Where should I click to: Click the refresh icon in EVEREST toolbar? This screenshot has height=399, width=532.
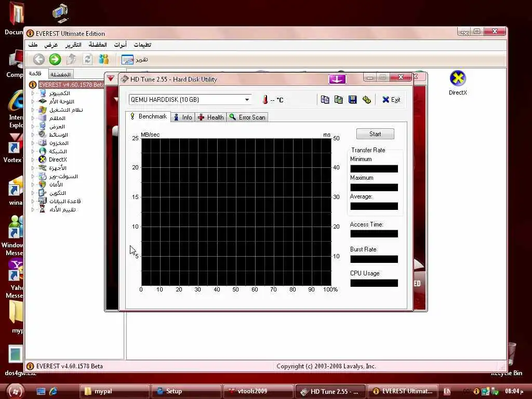pos(87,59)
